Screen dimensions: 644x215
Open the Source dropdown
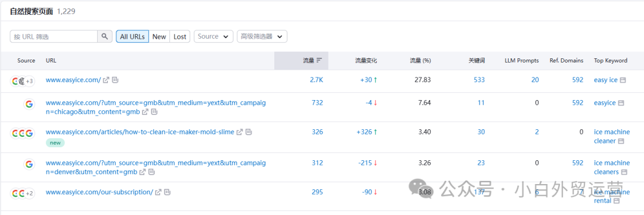[213, 36]
